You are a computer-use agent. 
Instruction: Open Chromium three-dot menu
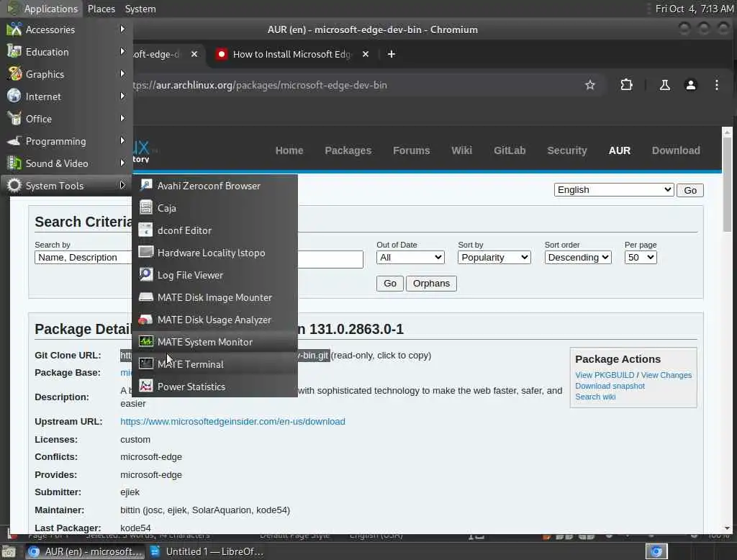click(716, 85)
